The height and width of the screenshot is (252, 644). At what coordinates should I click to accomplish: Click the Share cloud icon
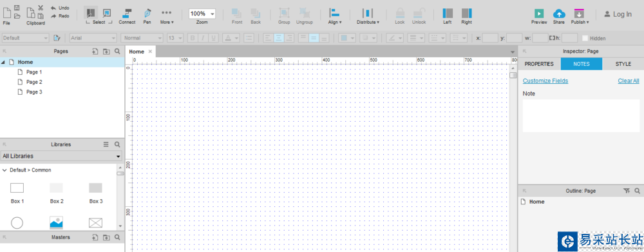click(558, 13)
